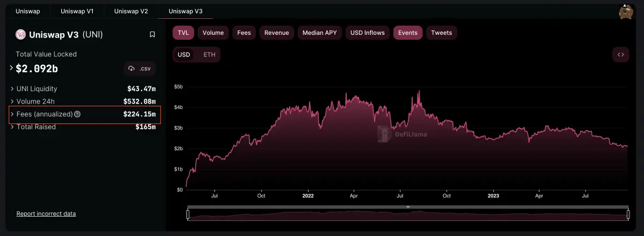Viewport: 644px width, 236px height.
Task: Toggle the Tweets chart overlay
Action: coord(442,33)
